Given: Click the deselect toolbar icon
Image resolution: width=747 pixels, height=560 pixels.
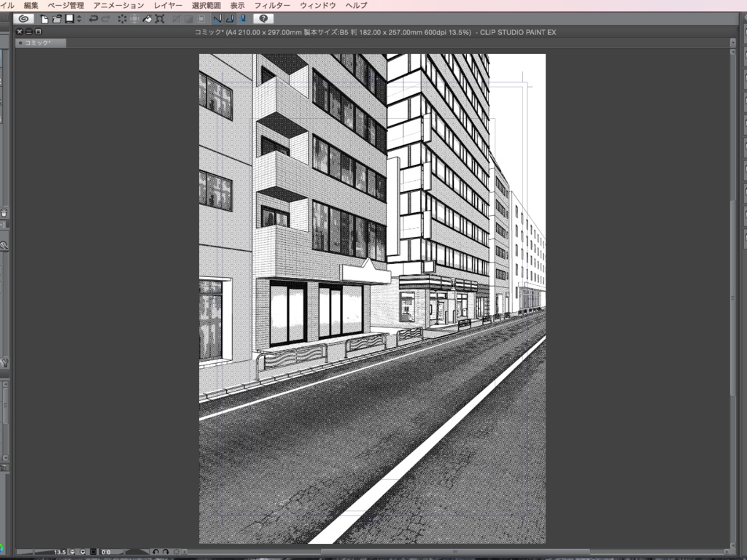Looking at the screenshot, I should (177, 19).
